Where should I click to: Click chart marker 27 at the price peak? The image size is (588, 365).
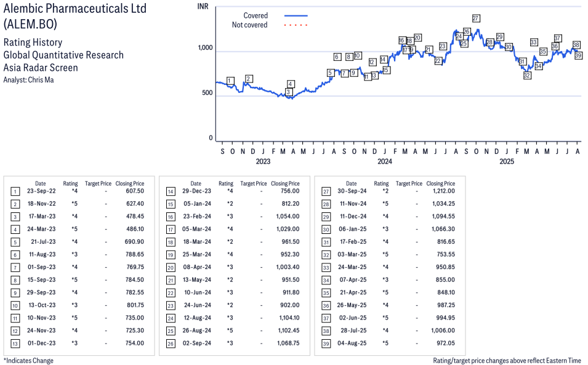tap(475, 18)
